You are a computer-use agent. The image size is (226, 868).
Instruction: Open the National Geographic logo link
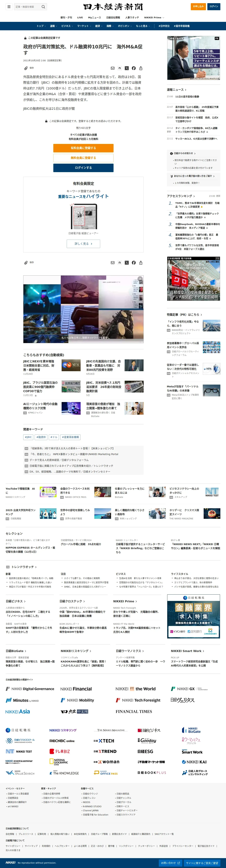59,762
